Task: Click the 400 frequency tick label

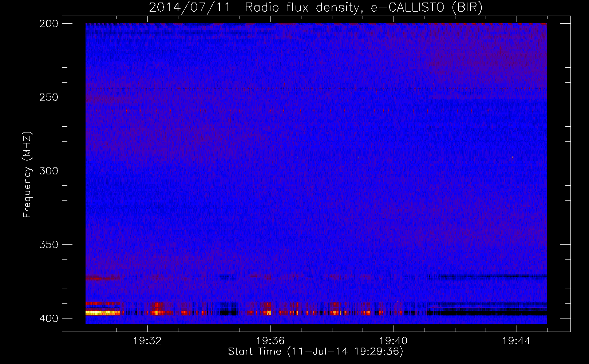Action: tap(48, 318)
